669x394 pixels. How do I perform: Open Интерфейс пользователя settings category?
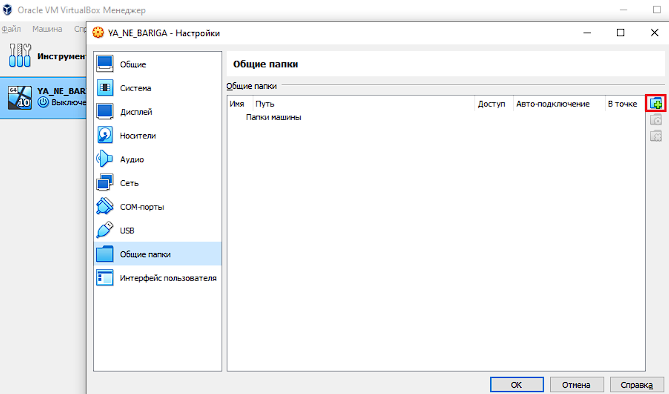click(x=157, y=278)
